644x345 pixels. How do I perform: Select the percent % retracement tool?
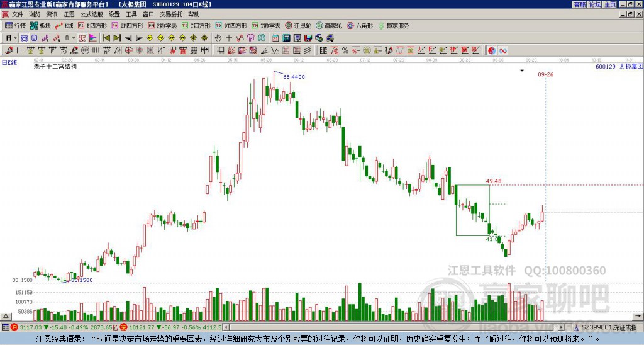click(x=345, y=50)
